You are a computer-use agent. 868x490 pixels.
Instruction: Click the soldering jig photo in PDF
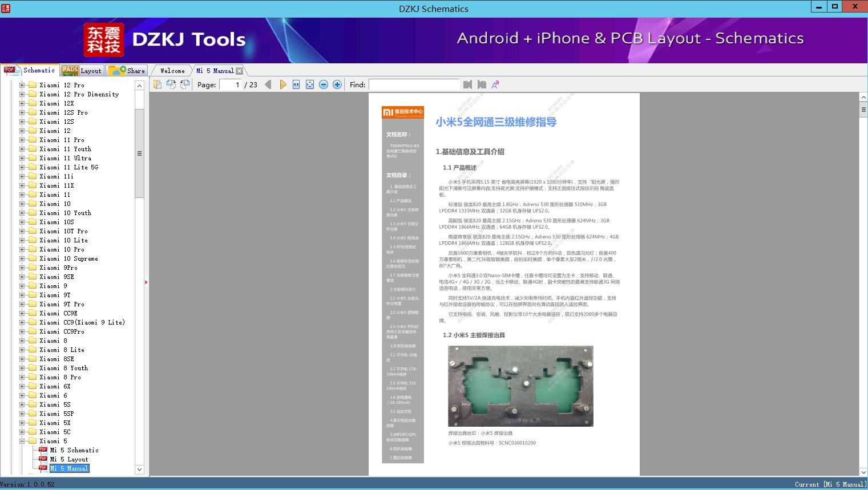click(520, 386)
